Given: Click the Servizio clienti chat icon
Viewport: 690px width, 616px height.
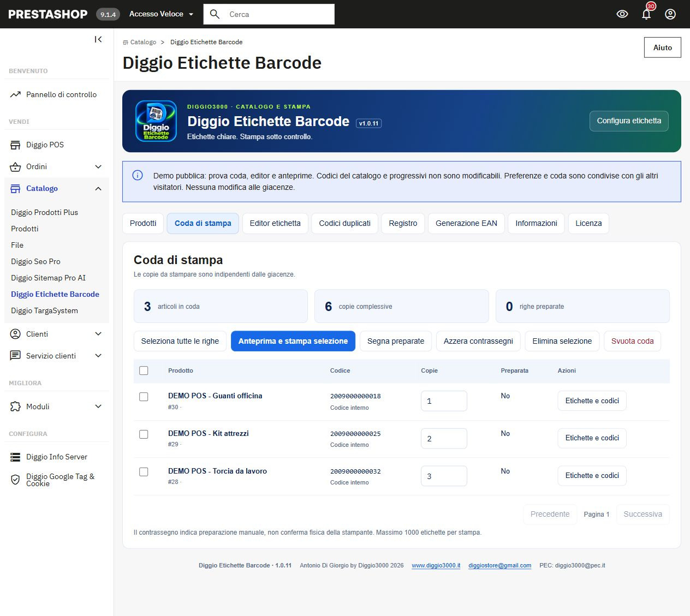Looking at the screenshot, I should coord(15,356).
